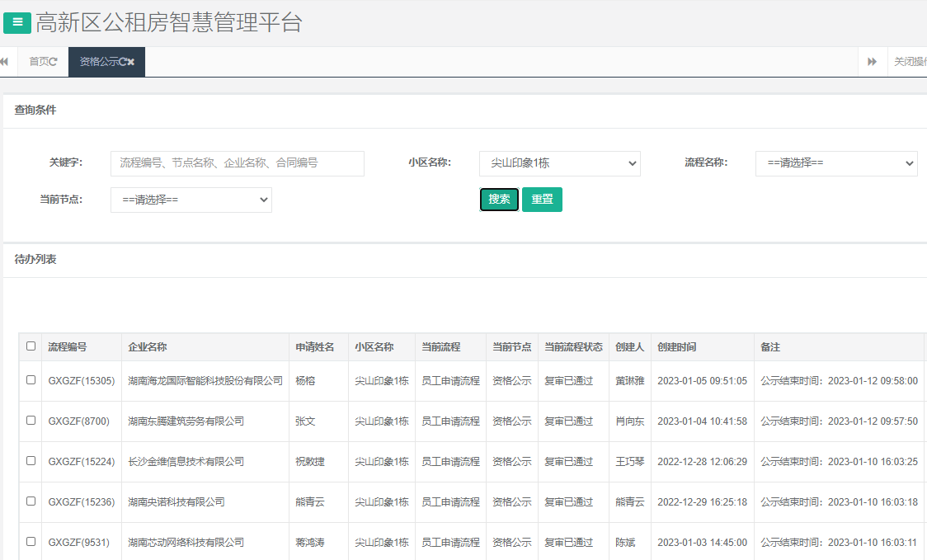Click the green hamburger menu icon
The width and height of the screenshot is (927, 560).
point(17,22)
